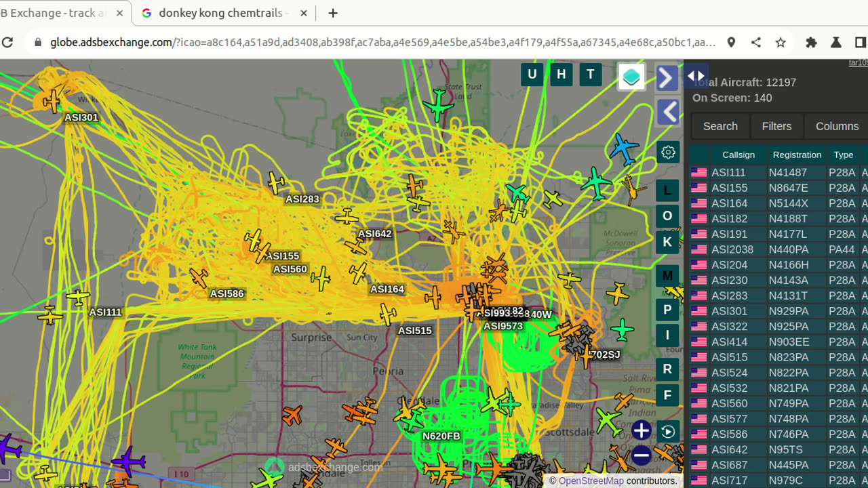Toggle the U map button
Viewport: 868px width, 488px height.
[x=532, y=75]
